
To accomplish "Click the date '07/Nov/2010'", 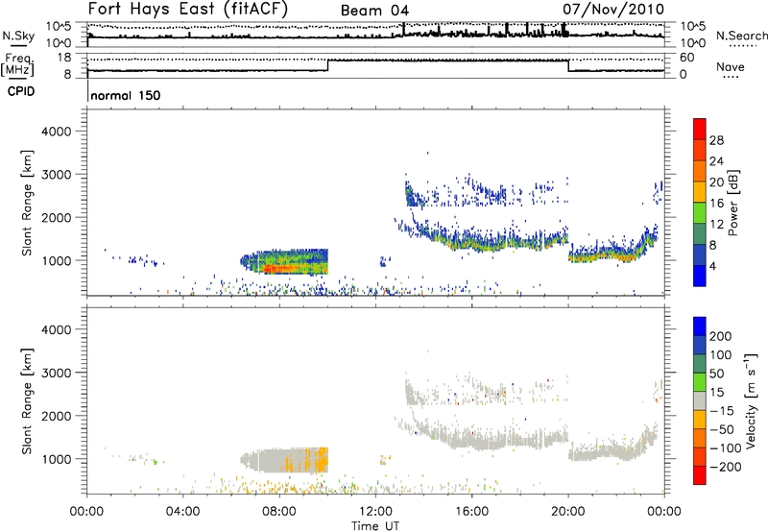I will pos(613,9).
